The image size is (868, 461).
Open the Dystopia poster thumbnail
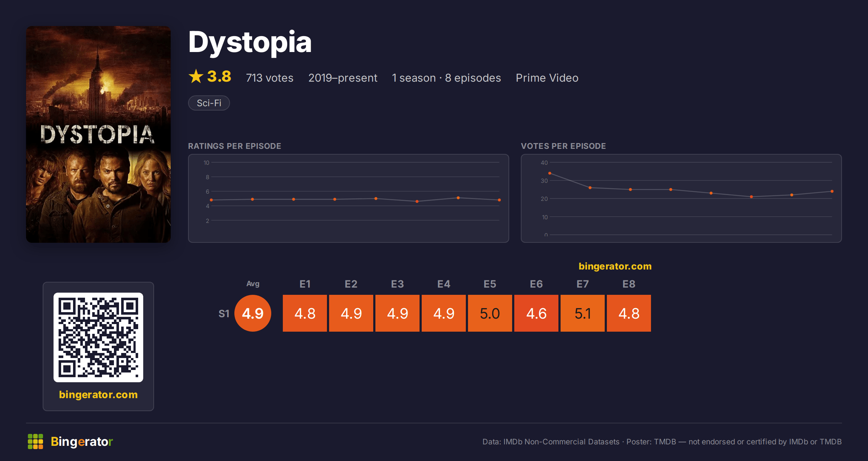click(98, 134)
